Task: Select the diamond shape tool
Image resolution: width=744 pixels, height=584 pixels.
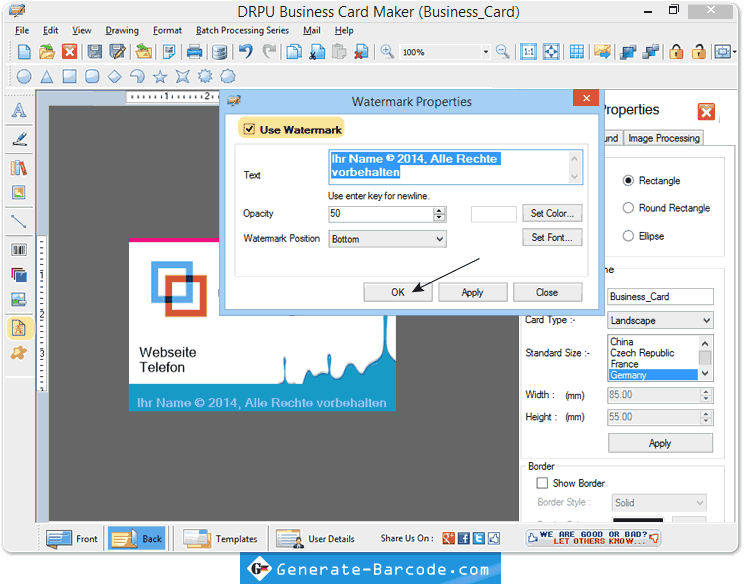Action: pyautogui.click(x=114, y=76)
